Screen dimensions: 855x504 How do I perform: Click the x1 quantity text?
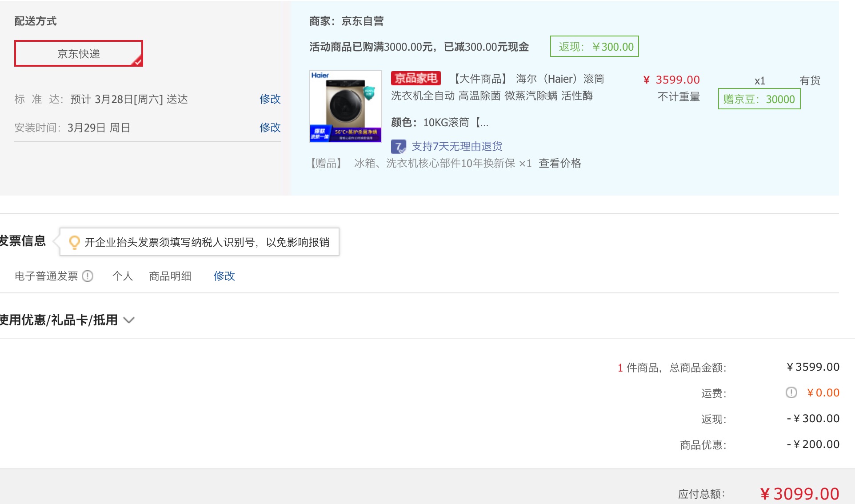click(760, 81)
